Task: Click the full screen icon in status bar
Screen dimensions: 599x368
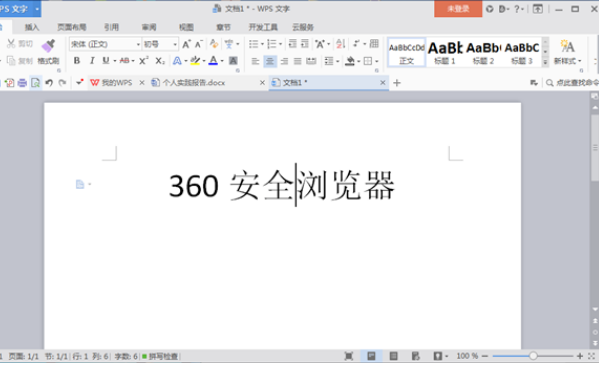Action: tap(348, 356)
